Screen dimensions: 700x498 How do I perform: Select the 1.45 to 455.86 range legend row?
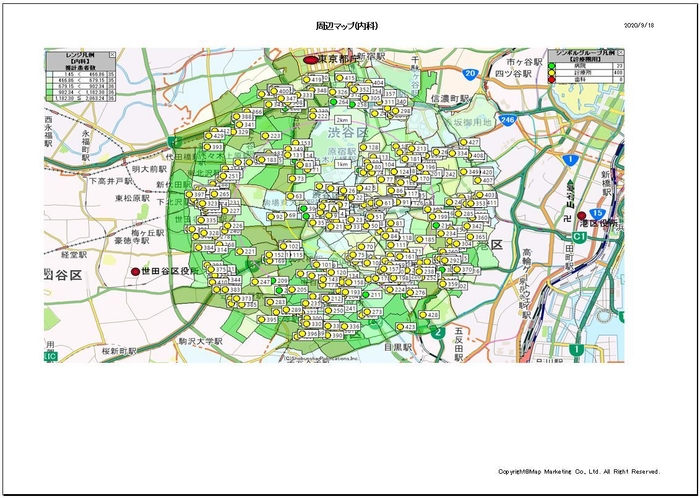[x=80, y=75]
